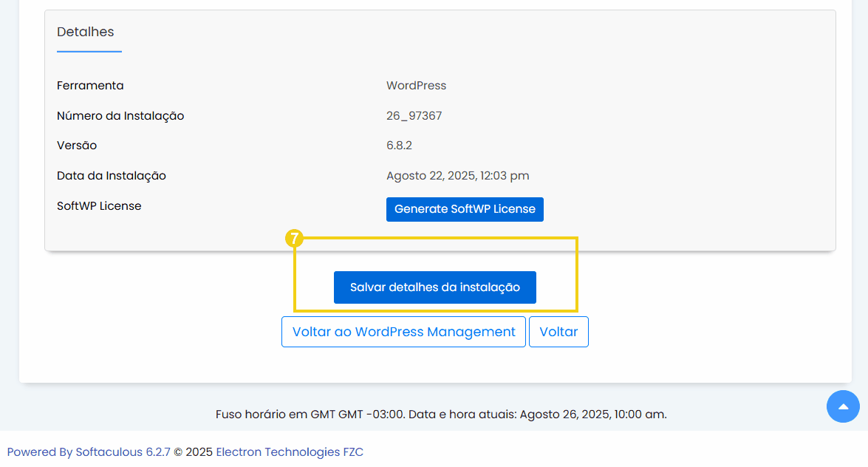Click version value 6.8.2

(x=399, y=146)
